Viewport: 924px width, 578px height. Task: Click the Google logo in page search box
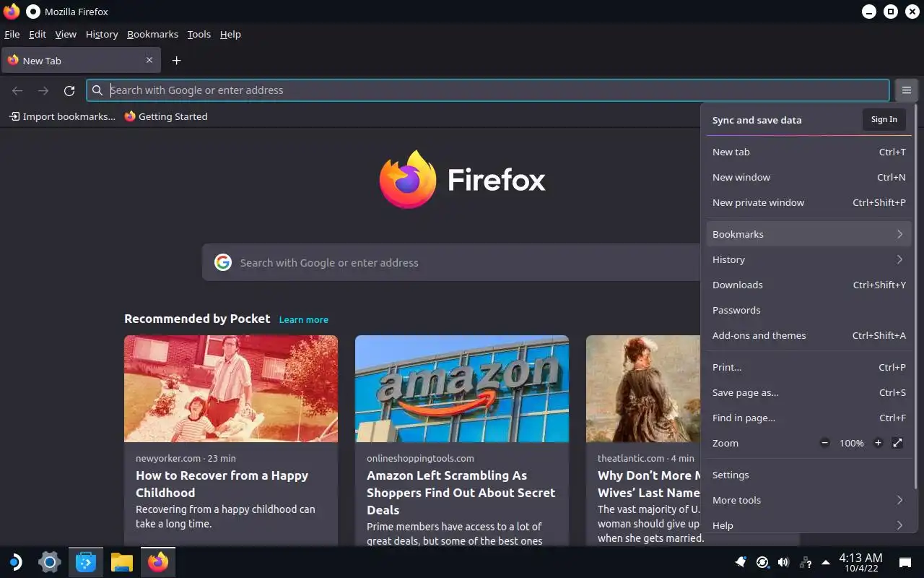pyautogui.click(x=222, y=262)
